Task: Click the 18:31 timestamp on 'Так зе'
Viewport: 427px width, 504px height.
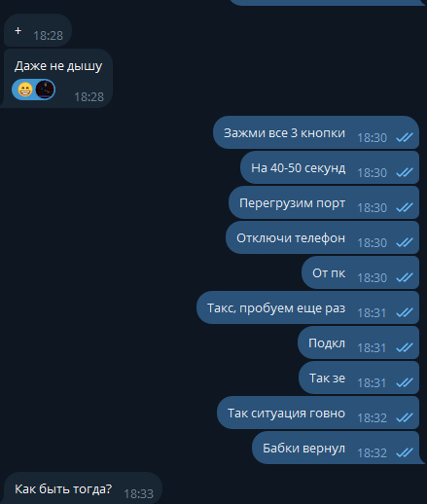Action: click(x=372, y=383)
